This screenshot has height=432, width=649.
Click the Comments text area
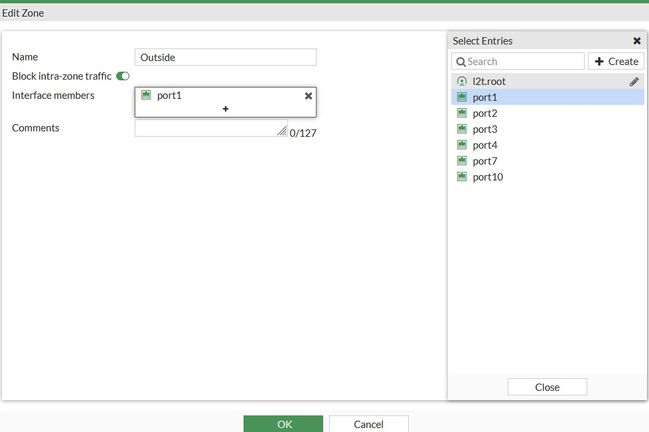click(x=211, y=128)
